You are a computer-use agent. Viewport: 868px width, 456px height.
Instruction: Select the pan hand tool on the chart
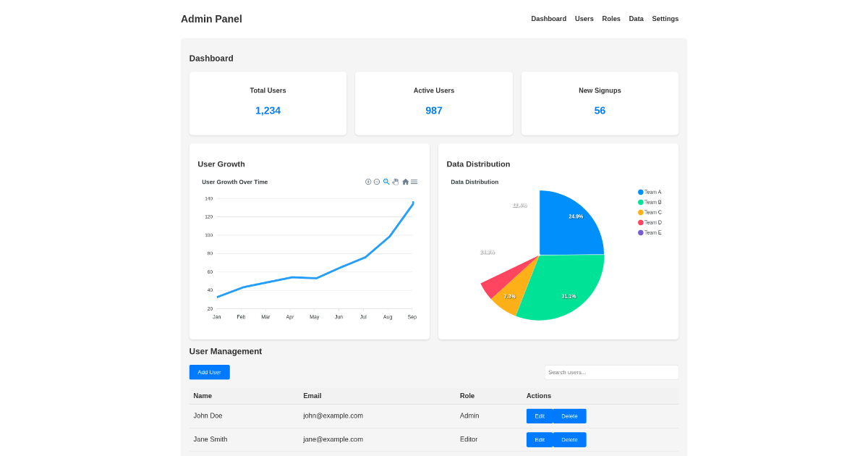tap(396, 182)
